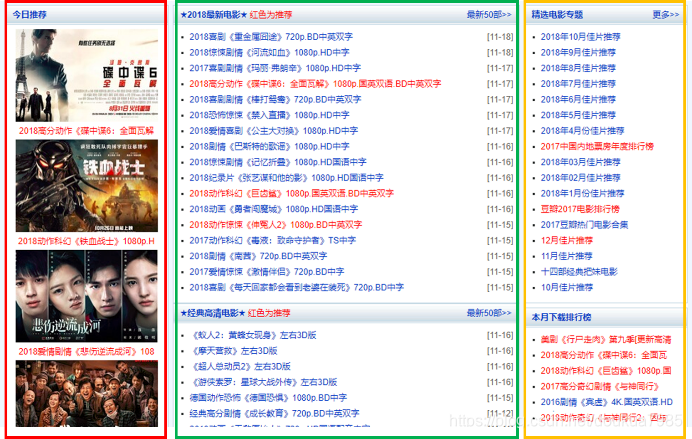Image resolution: width=692 pixels, height=439 pixels.
Task: Open 2016剧情《宾虚》4K.国英双语.HD
Action: (607, 402)
